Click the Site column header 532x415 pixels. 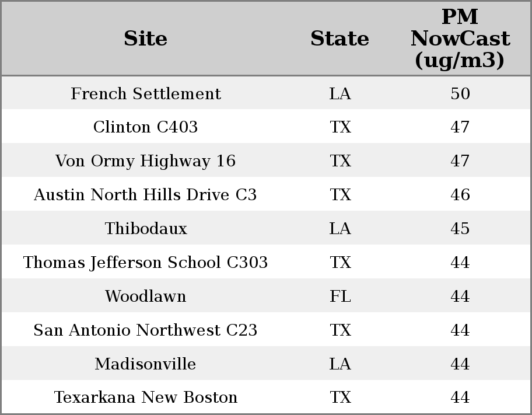coord(146,39)
